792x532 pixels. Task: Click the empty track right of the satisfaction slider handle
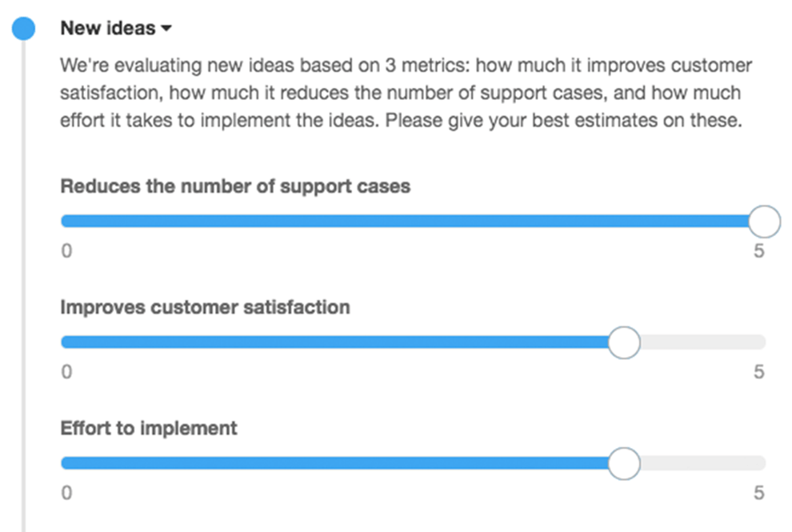click(x=704, y=342)
